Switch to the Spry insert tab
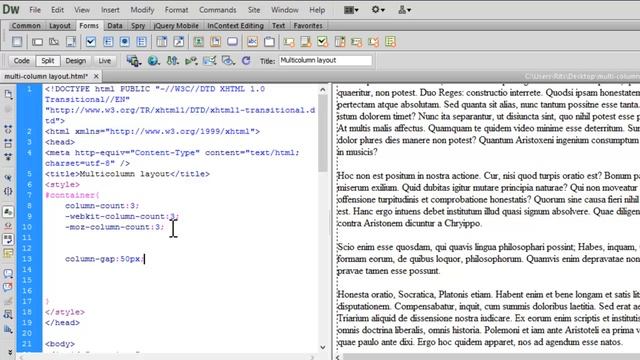Viewport: 640px width, 360px height. pos(138,26)
